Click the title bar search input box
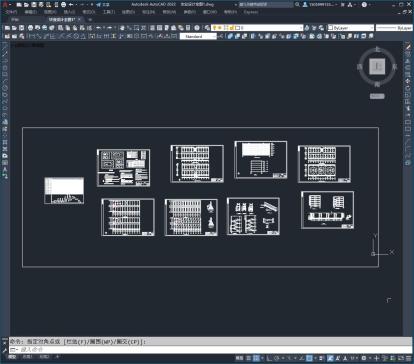 (x=266, y=5)
